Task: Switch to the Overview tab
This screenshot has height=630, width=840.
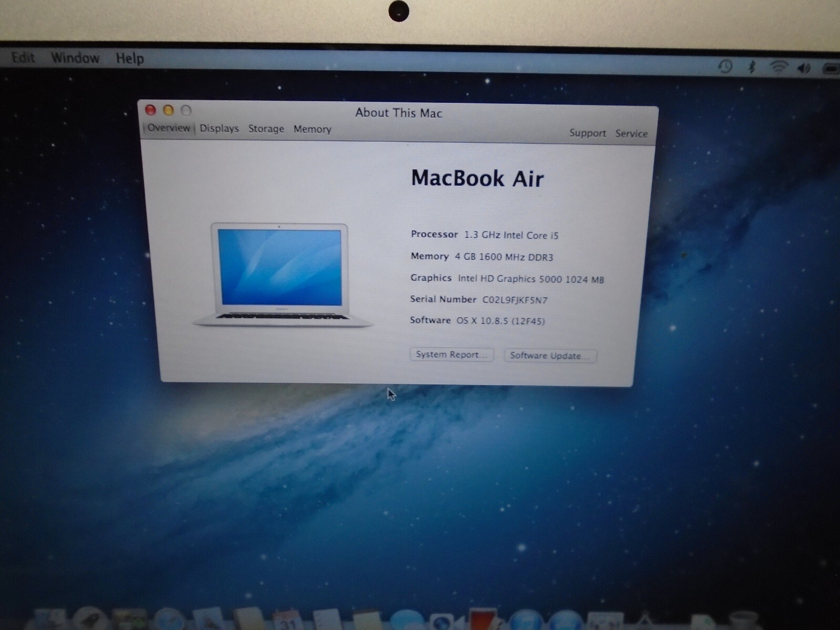Action: coord(169,128)
